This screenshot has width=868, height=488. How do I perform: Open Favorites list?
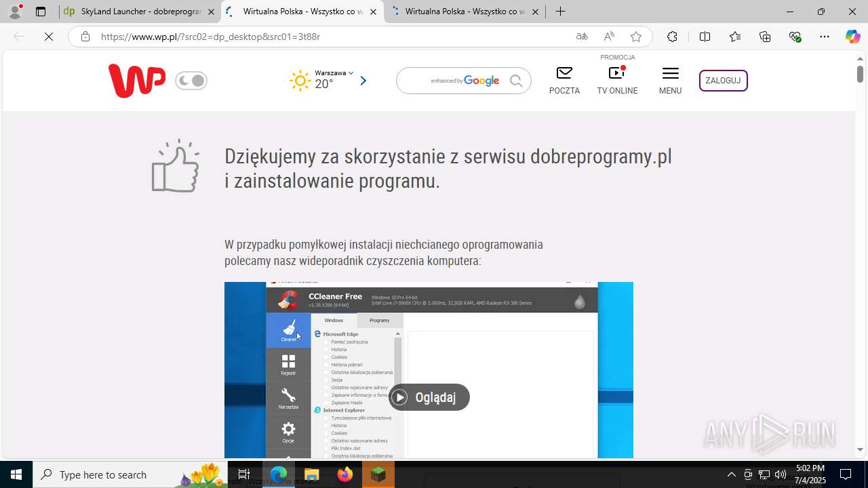pos(735,37)
